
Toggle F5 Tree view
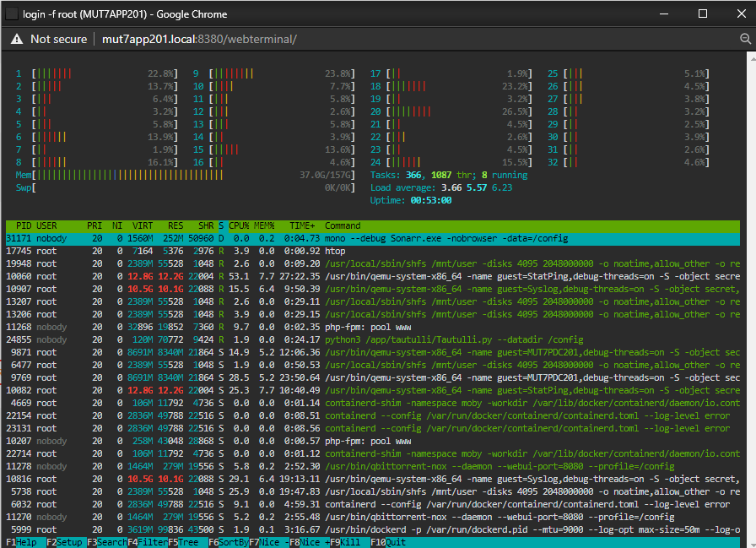(183, 542)
